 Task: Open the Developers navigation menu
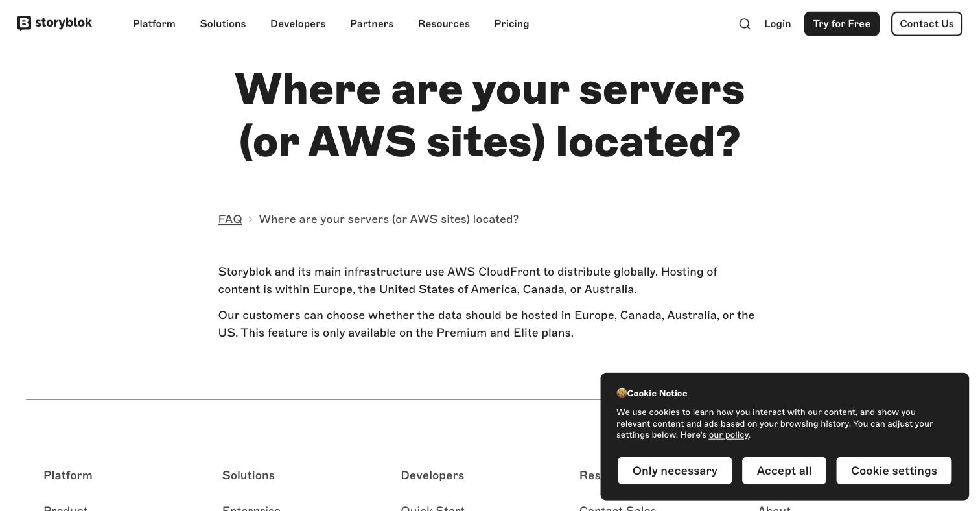coord(298,24)
